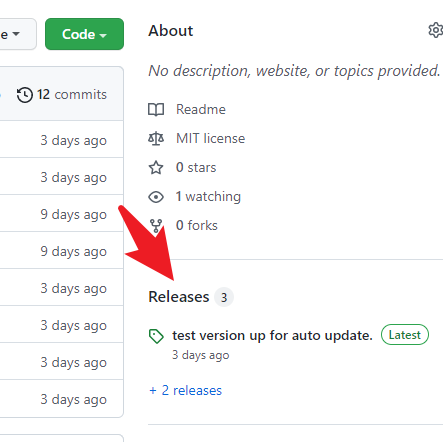Click the MIT license scales icon
Image resolution: width=443 pixels, height=442 pixels.
tap(156, 138)
